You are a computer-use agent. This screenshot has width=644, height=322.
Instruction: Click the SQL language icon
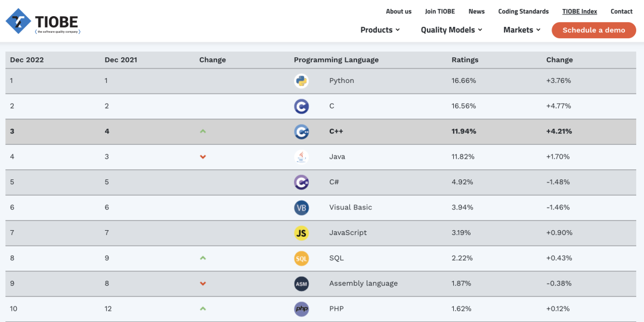pyautogui.click(x=301, y=258)
